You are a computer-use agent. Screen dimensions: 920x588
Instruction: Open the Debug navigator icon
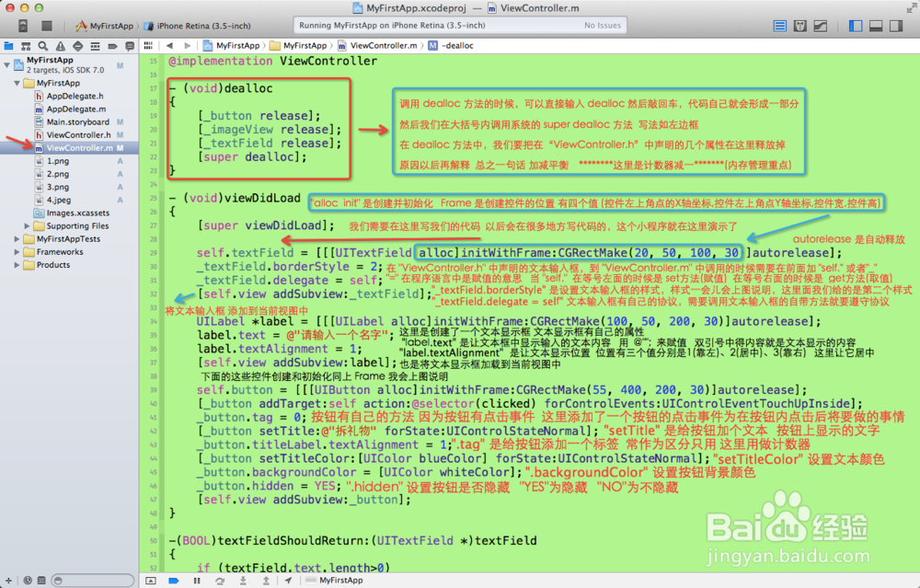[x=95, y=46]
